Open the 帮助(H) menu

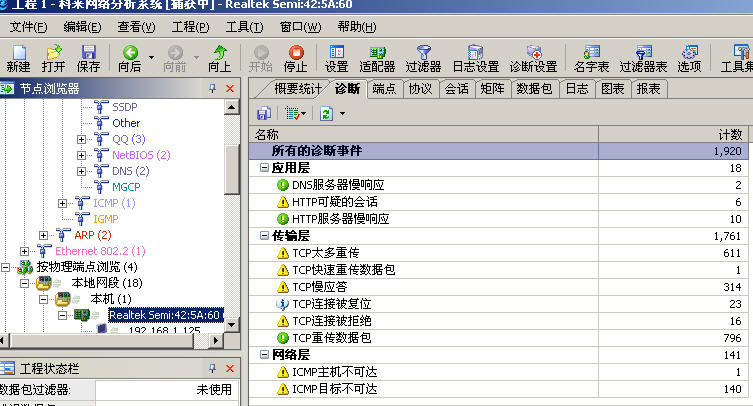[x=357, y=26]
